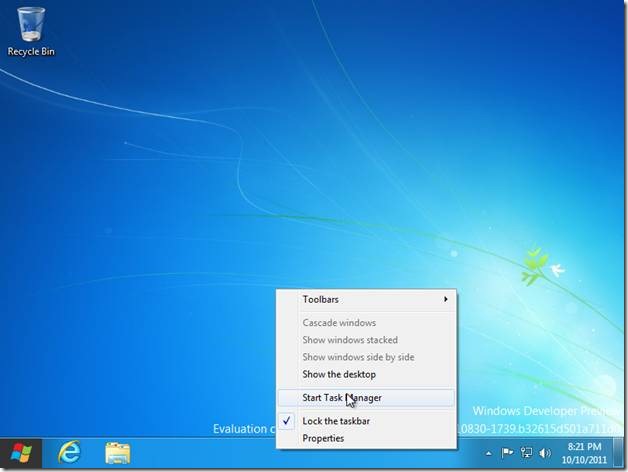Click the Windows Start button
The height and width of the screenshot is (472, 628).
[x=21, y=453]
